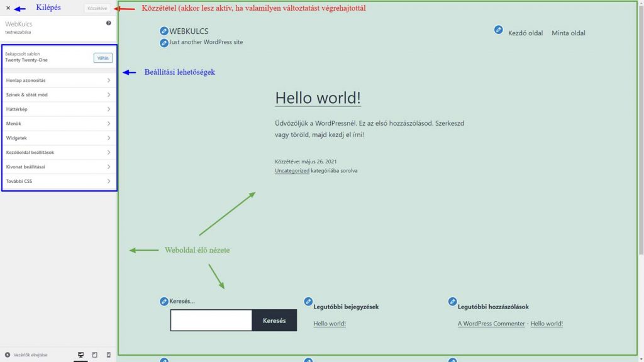
Task: Click the arrow icon beside Vezérlők elrejtése
Action: (x=6, y=354)
